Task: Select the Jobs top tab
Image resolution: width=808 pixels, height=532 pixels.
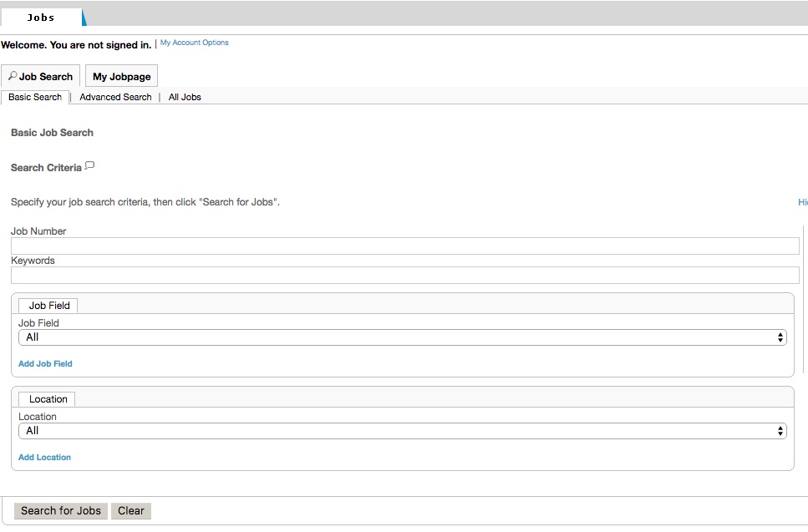Action: (x=41, y=18)
